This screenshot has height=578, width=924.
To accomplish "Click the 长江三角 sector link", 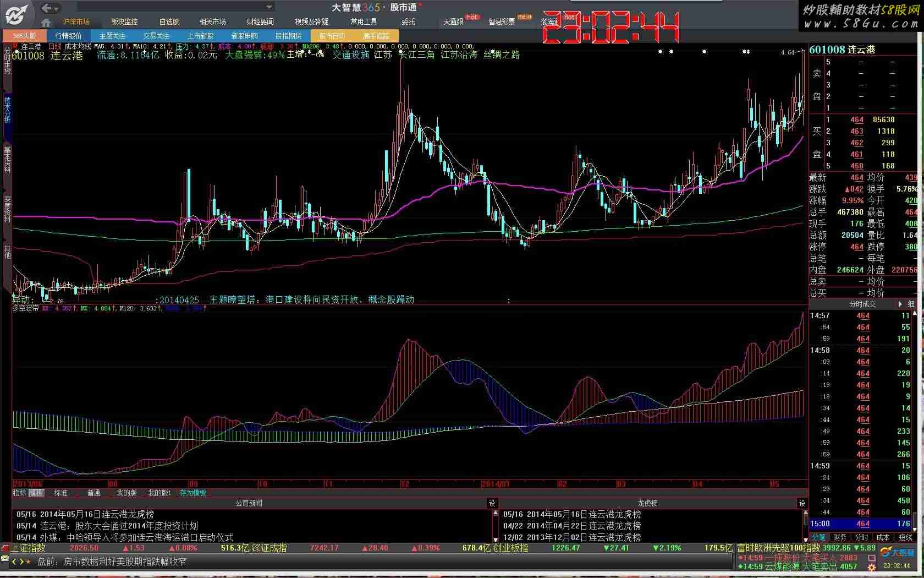I will pos(416,54).
